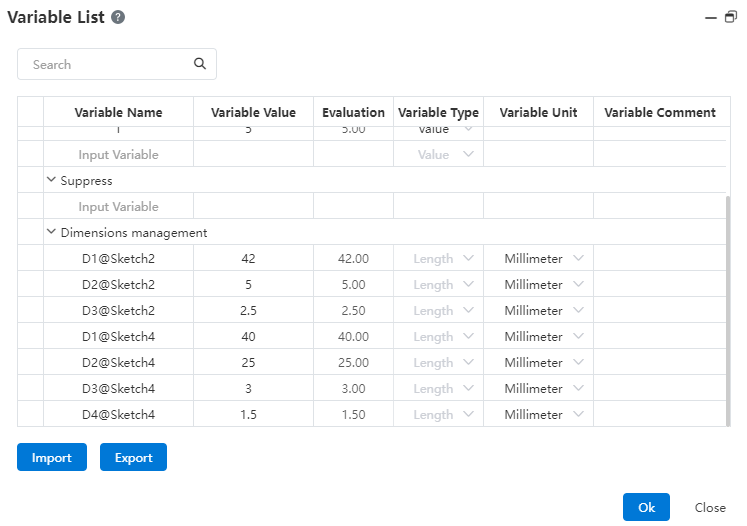Collapse the Dimensions management section
Viewport: 747px width, 526px height.
pos(51,232)
